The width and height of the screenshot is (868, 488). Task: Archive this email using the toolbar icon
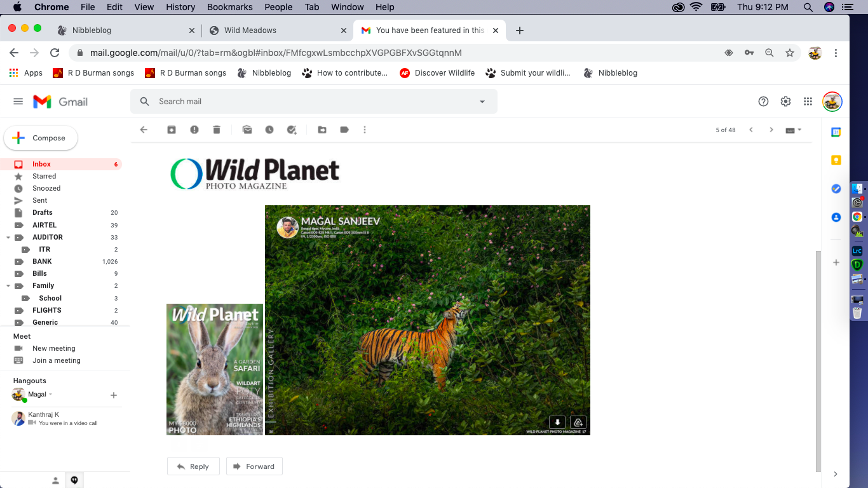click(x=172, y=130)
